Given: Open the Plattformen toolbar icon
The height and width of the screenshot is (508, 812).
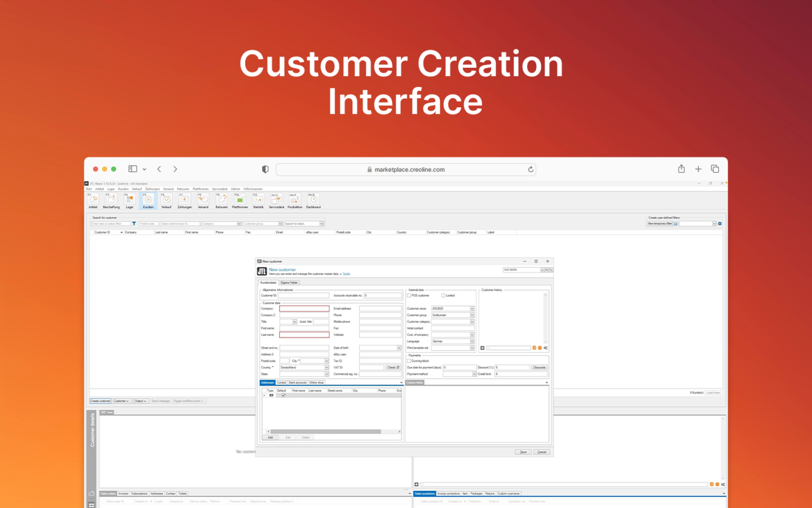Looking at the screenshot, I should pos(240,201).
